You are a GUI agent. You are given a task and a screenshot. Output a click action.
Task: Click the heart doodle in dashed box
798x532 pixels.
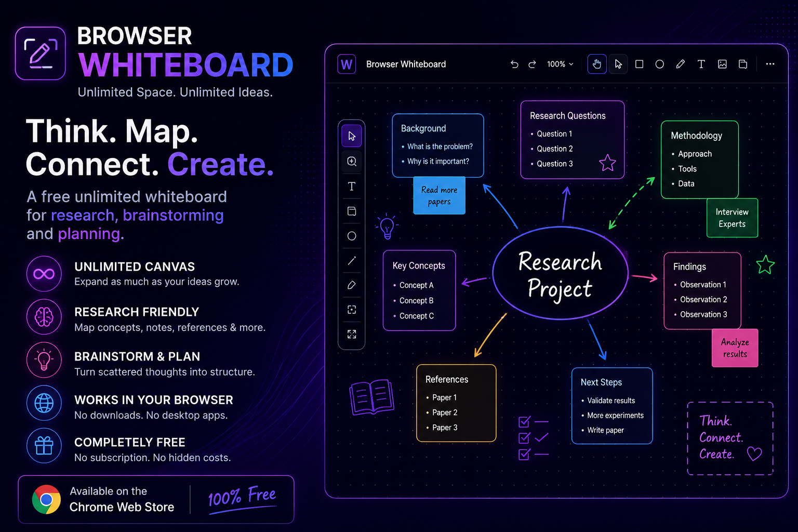(x=754, y=454)
